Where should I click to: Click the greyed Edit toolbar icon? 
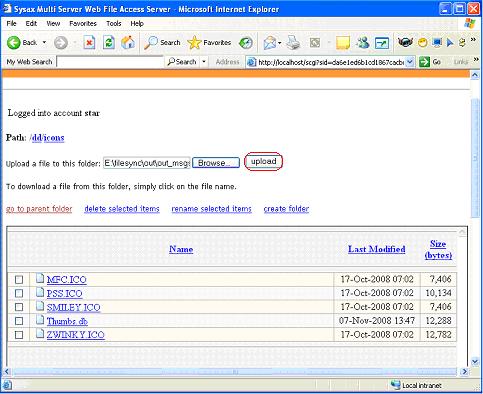coord(315,43)
